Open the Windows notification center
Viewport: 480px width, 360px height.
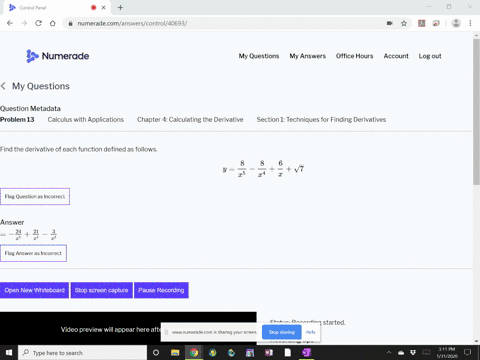[x=468, y=353]
